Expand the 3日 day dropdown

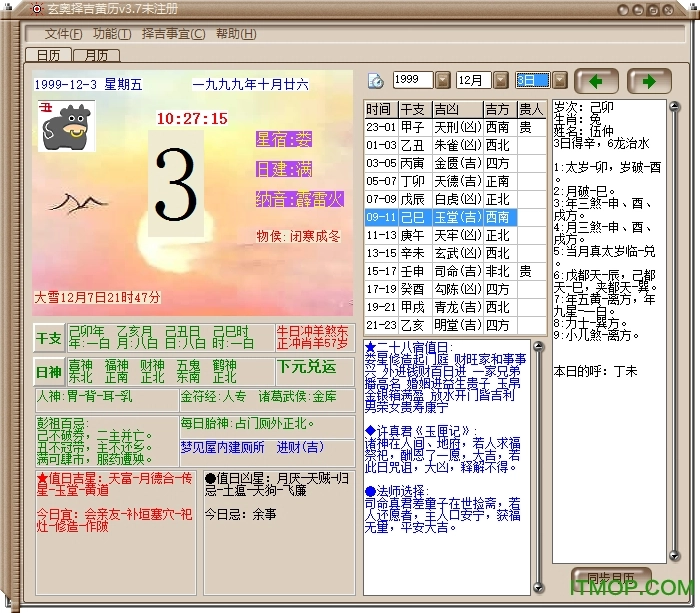click(x=559, y=80)
